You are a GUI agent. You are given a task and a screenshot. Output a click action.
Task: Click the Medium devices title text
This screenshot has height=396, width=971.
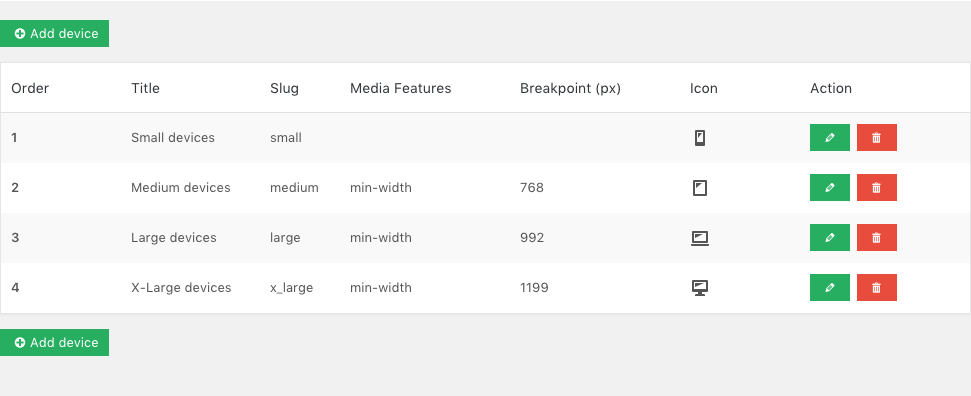point(181,188)
